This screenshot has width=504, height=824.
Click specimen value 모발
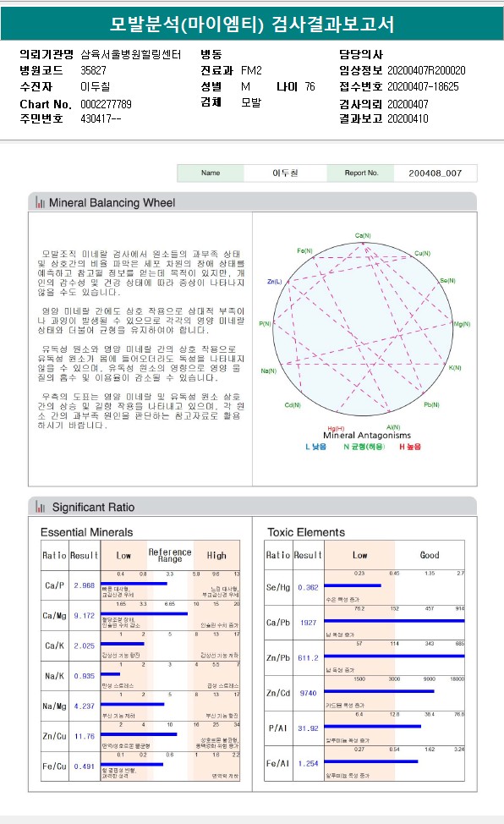[251, 102]
